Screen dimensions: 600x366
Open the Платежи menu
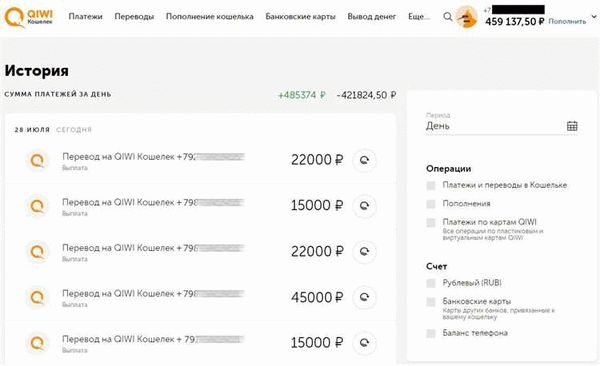point(85,16)
